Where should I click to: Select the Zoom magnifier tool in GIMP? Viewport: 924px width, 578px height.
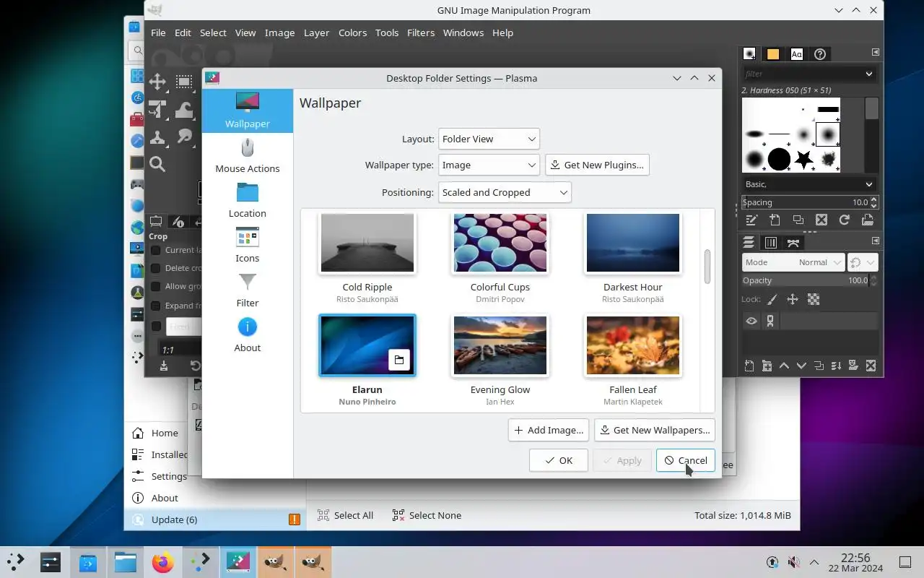pos(157,164)
